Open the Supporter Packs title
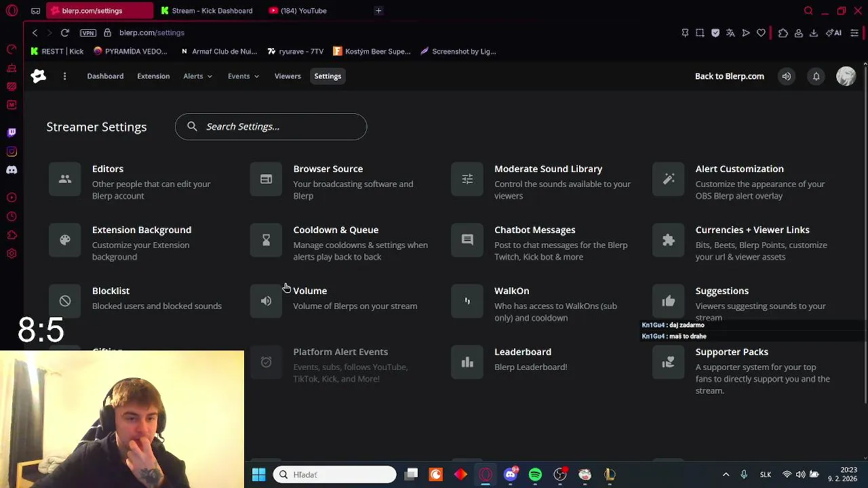Screen dimensions: 868x488 (732, 352)
